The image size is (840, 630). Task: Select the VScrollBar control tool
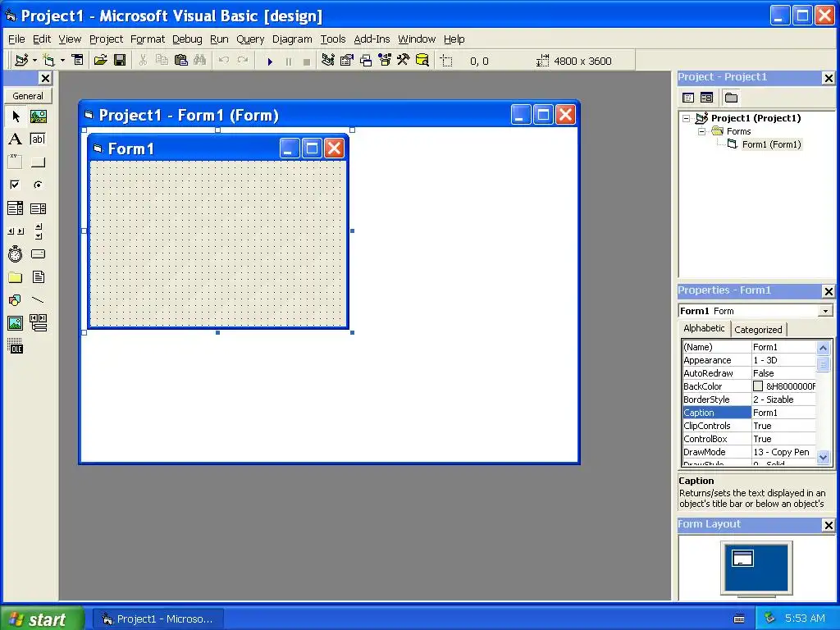(x=38, y=231)
